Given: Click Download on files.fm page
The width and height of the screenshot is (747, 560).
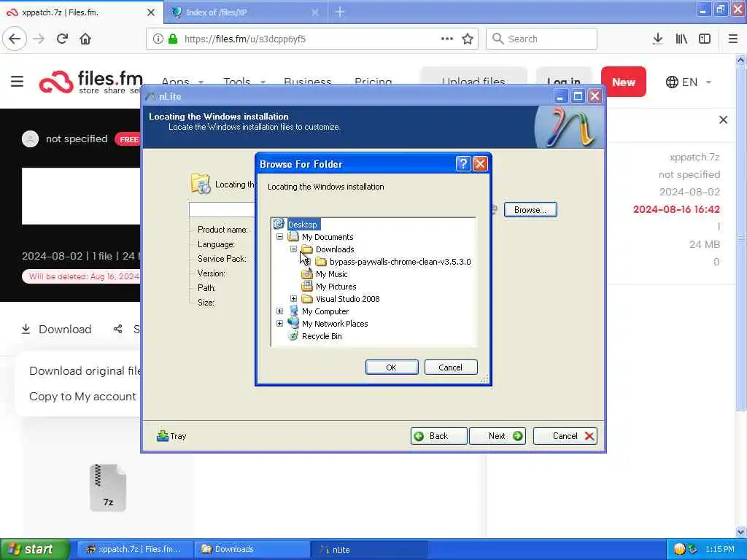Looking at the screenshot, I should (x=57, y=329).
